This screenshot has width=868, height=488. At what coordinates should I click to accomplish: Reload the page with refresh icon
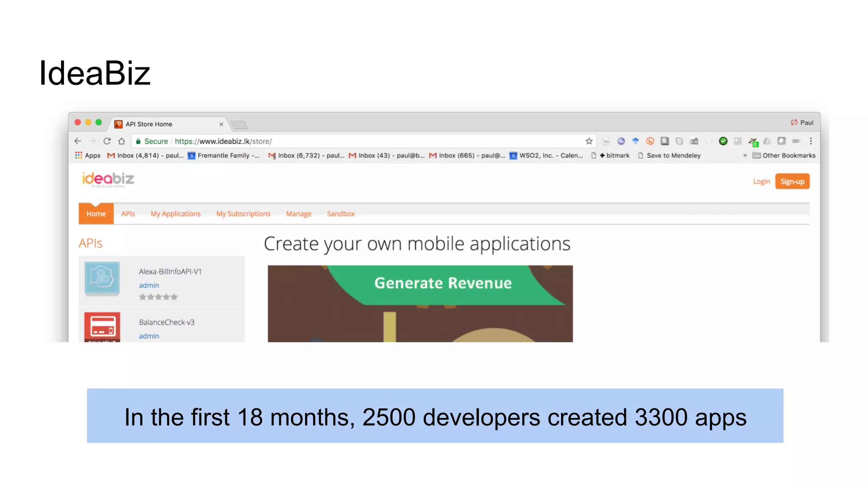(107, 141)
